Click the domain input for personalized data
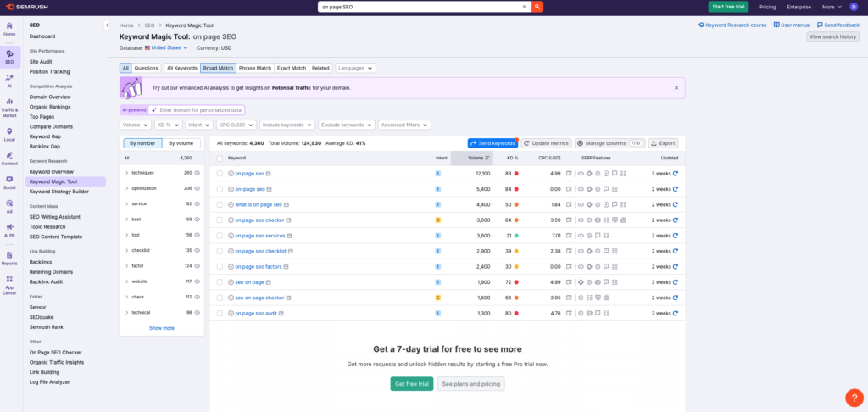The height and width of the screenshot is (412, 868). tap(196, 110)
